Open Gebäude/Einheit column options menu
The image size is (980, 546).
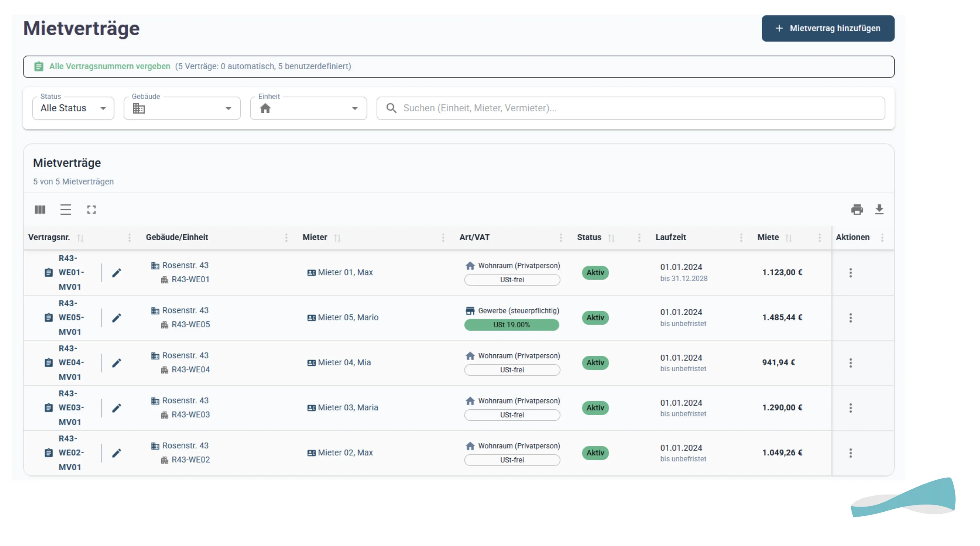pos(286,237)
